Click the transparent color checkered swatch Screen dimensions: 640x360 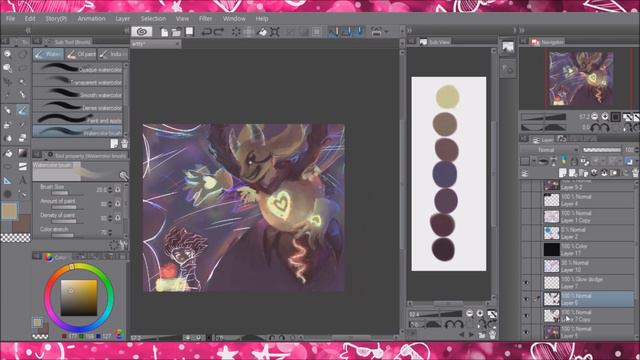[x=16, y=238]
